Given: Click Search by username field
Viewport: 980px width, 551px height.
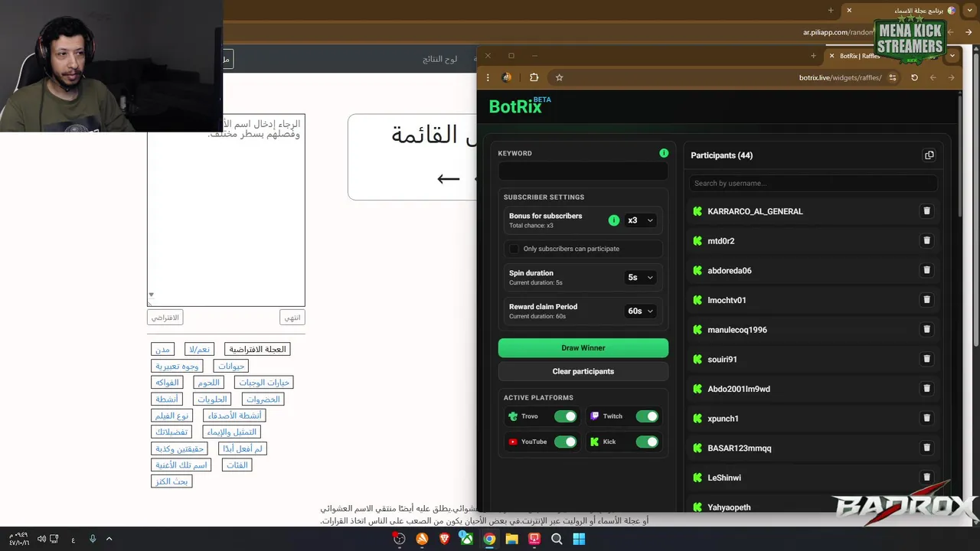Looking at the screenshot, I should tap(813, 184).
